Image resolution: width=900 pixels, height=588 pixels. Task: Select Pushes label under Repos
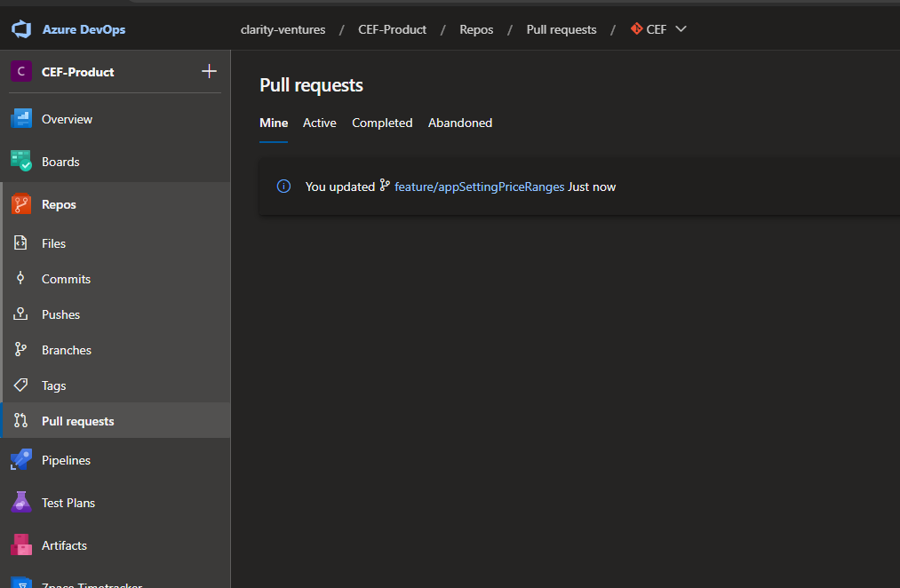(x=60, y=315)
